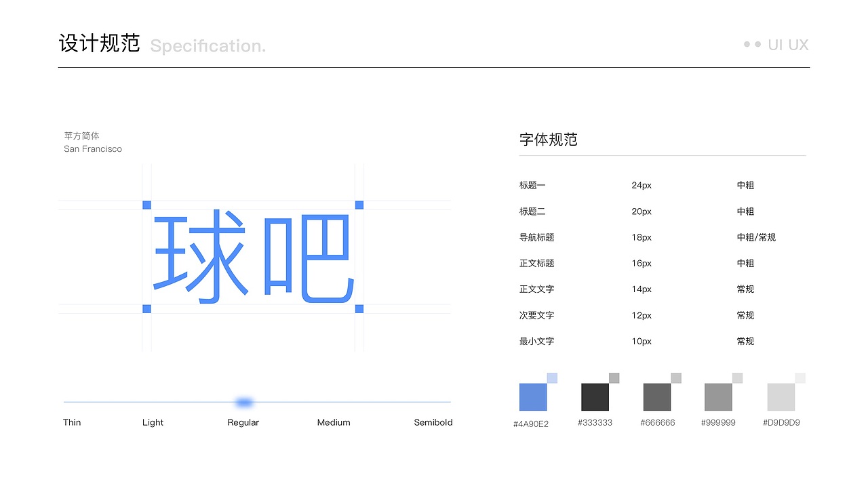Click the 标题一 row label

[532, 185]
